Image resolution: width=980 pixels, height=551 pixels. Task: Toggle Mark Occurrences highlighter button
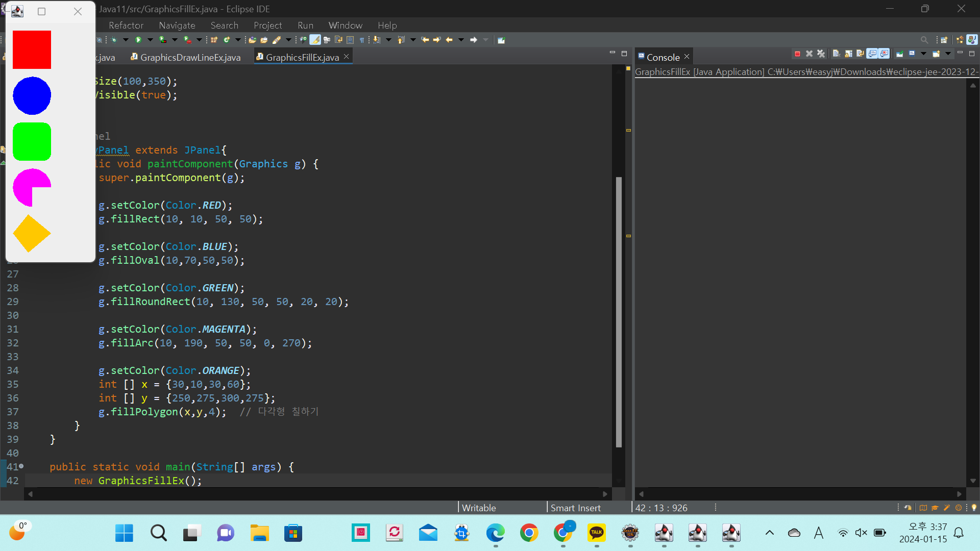tap(315, 40)
